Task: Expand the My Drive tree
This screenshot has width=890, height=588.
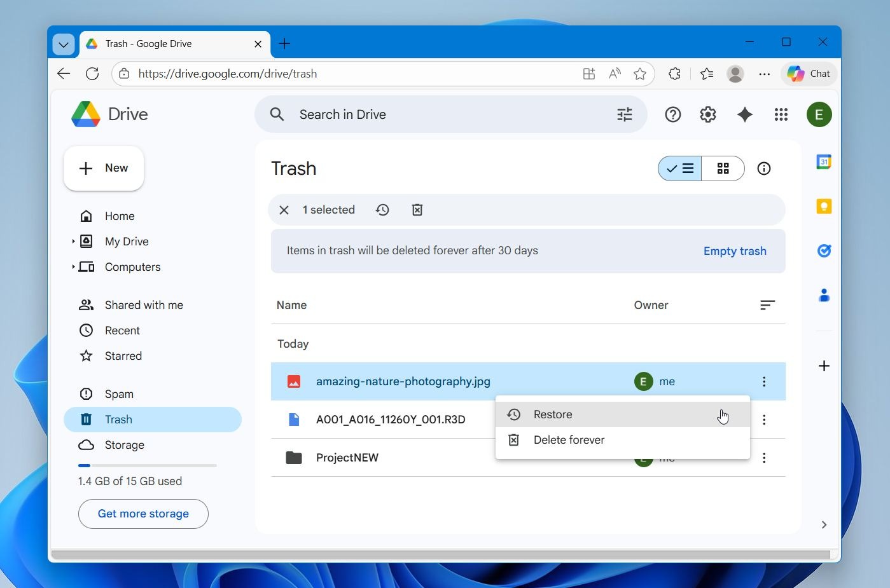Action: [x=73, y=242]
